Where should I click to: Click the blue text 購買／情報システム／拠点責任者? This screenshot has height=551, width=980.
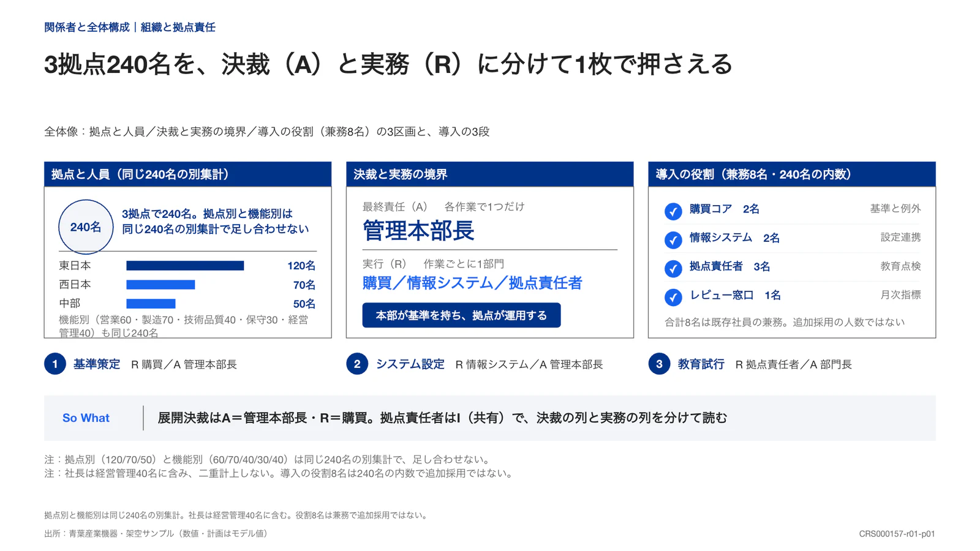(x=472, y=283)
